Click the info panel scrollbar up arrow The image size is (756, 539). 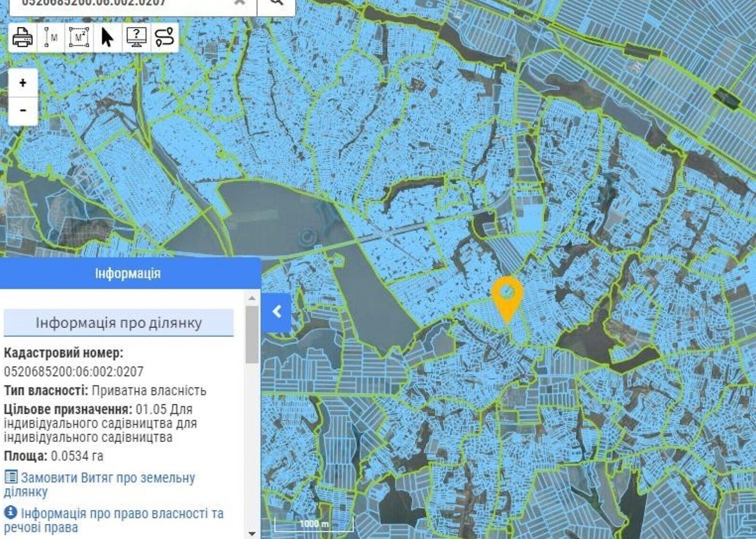click(252, 298)
